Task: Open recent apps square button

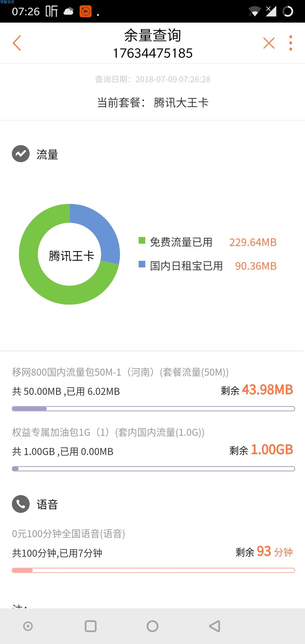Action: pos(91,626)
